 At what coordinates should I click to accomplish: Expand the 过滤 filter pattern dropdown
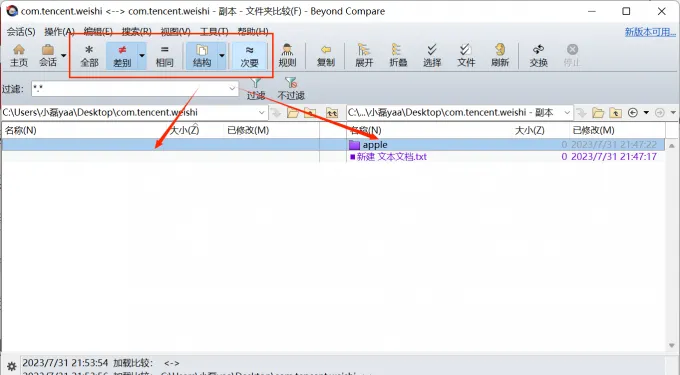[232, 89]
